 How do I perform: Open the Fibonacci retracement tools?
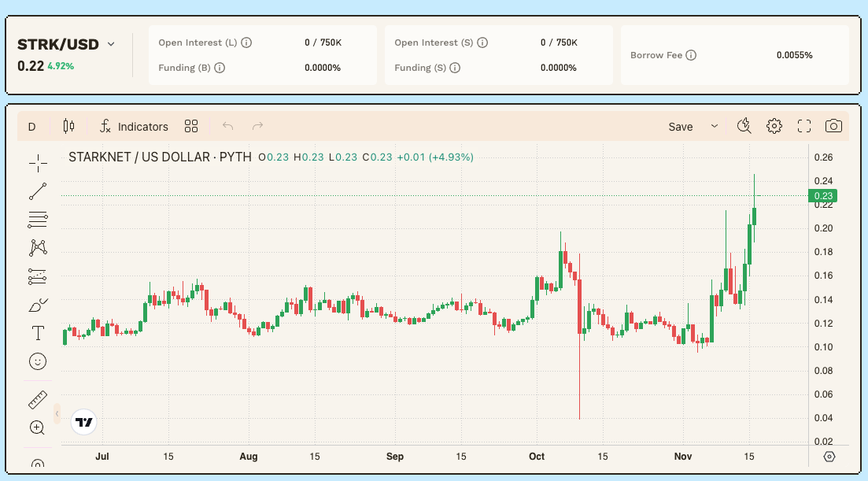pyautogui.click(x=38, y=220)
